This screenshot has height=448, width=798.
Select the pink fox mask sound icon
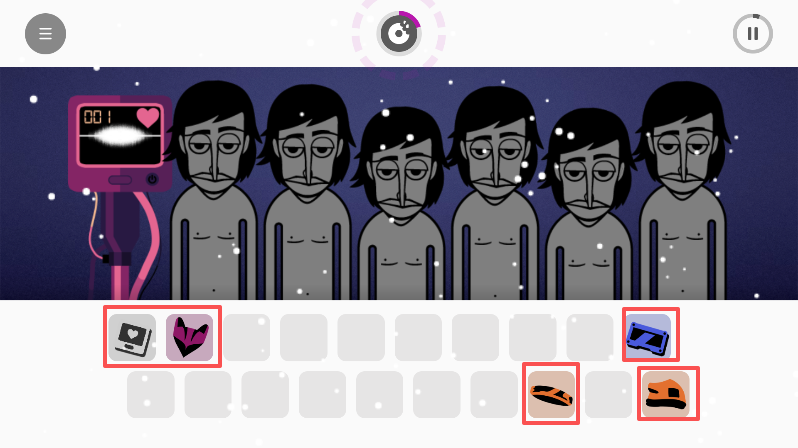[x=189, y=337]
